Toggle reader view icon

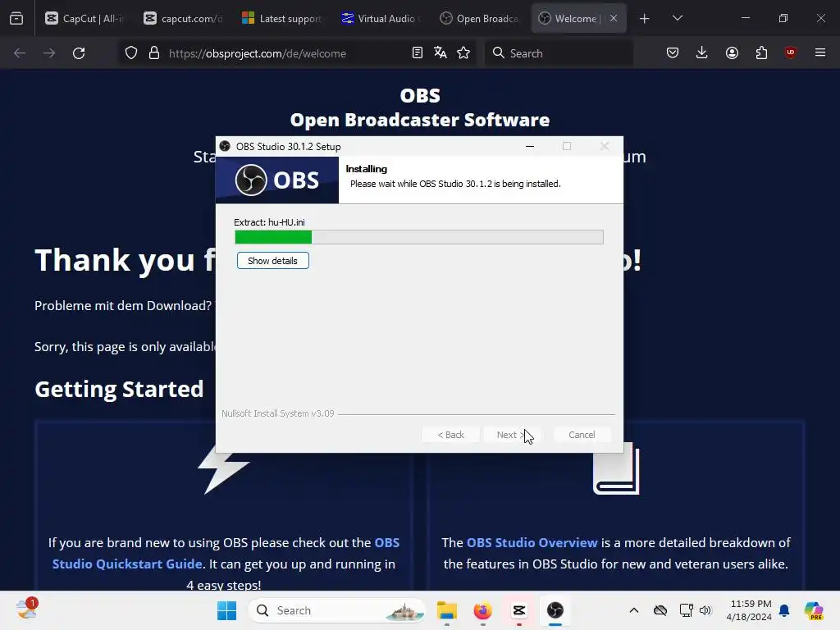click(x=418, y=52)
